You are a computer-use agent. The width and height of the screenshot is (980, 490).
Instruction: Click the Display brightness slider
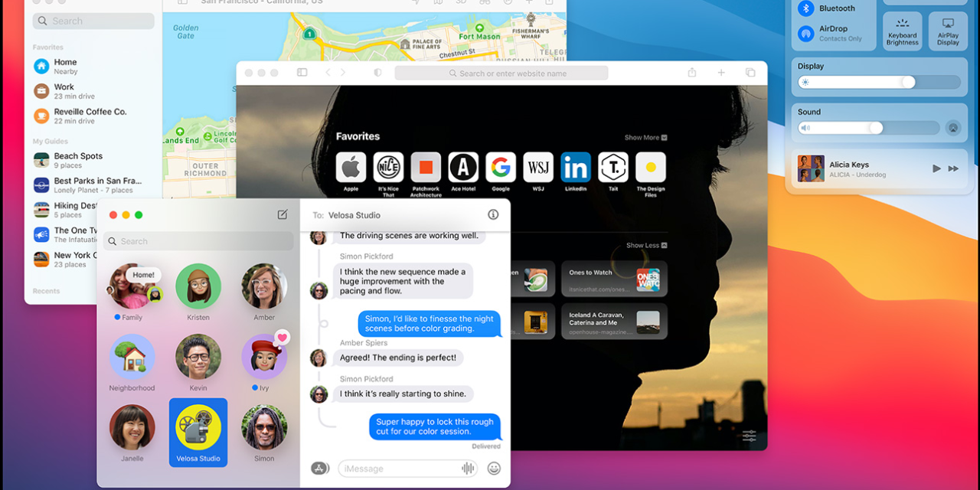[879, 83]
